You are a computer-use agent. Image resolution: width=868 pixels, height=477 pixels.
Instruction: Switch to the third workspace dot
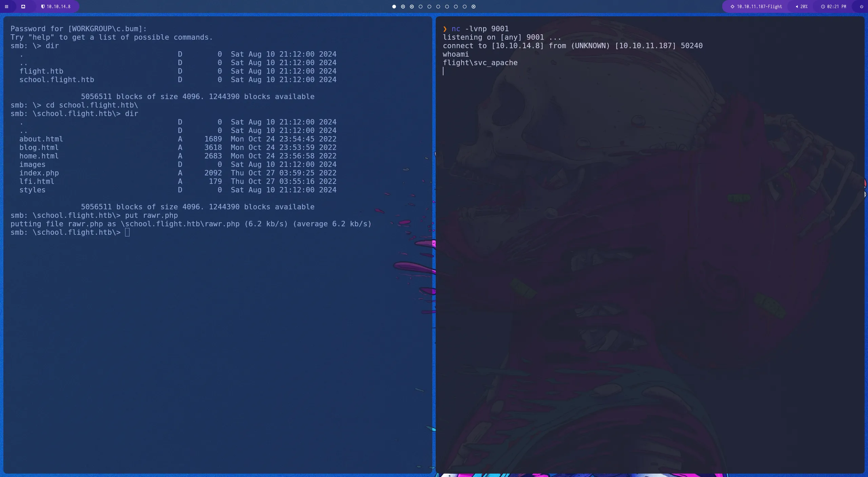412,6
